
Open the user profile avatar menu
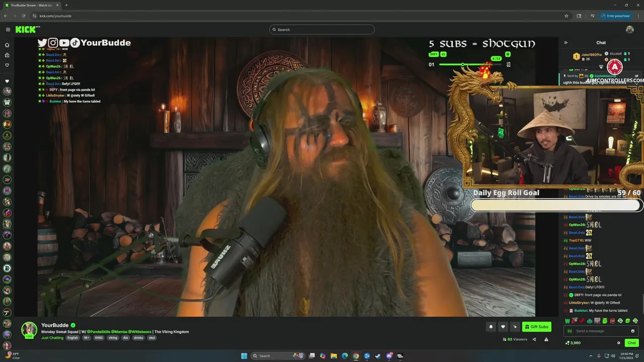629,30
